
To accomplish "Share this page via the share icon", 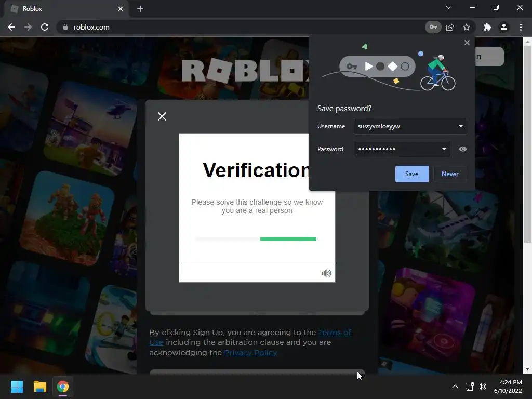I will click(450, 27).
